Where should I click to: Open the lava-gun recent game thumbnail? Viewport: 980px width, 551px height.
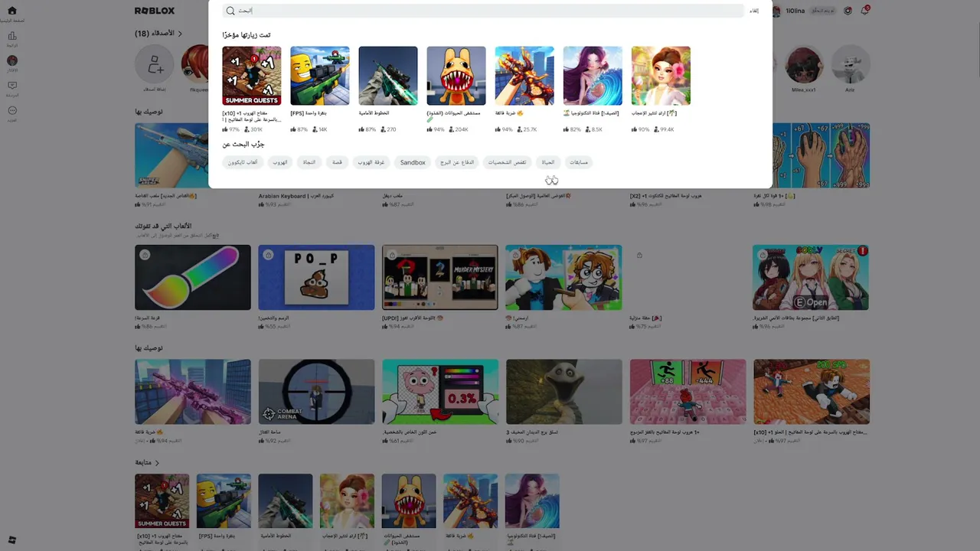click(x=524, y=76)
